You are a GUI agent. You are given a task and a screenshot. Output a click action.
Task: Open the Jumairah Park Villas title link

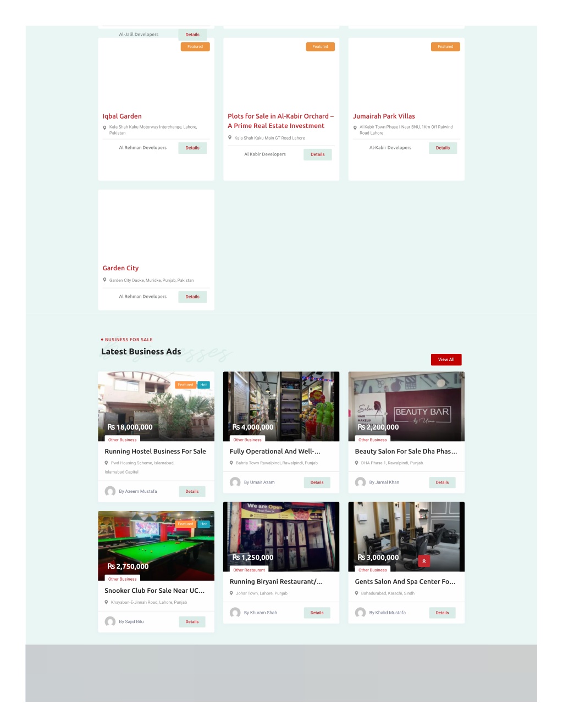pyautogui.click(x=384, y=116)
